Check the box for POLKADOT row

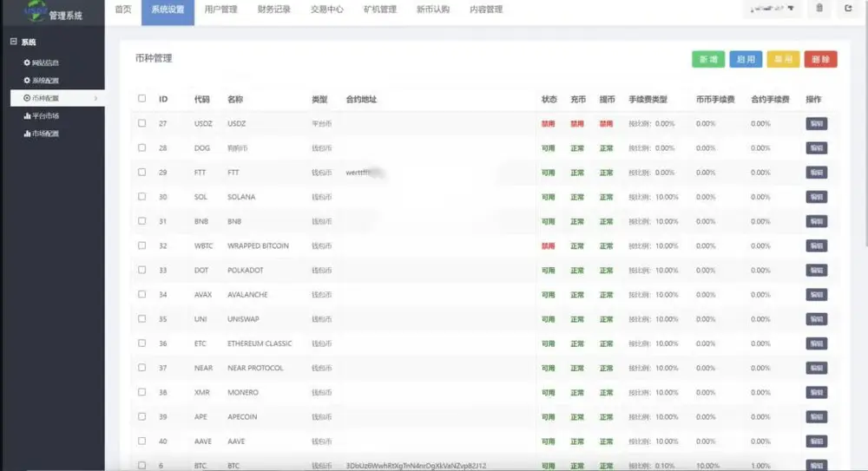coord(141,270)
